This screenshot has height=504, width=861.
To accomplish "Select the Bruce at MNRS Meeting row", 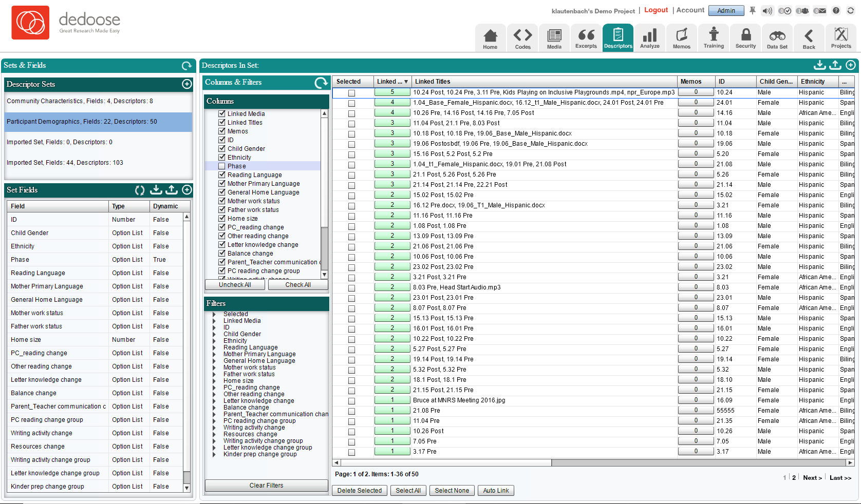I will 351,401.
